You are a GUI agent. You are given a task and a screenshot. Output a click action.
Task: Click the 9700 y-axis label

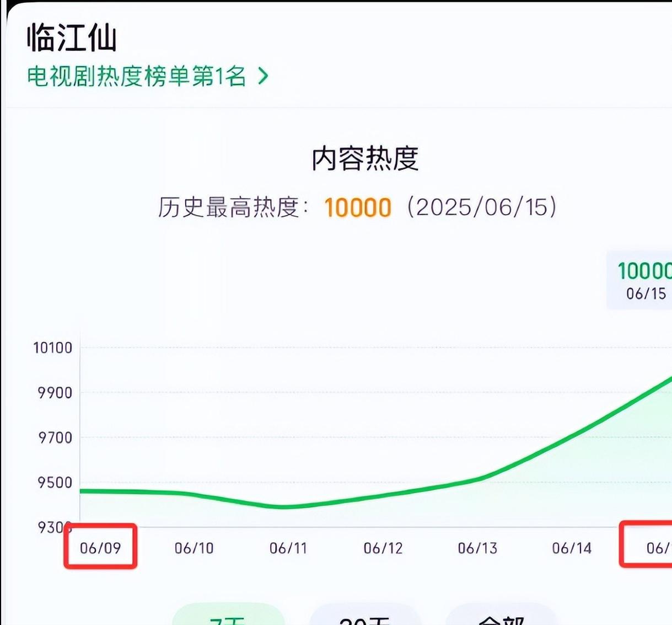click(x=55, y=437)
